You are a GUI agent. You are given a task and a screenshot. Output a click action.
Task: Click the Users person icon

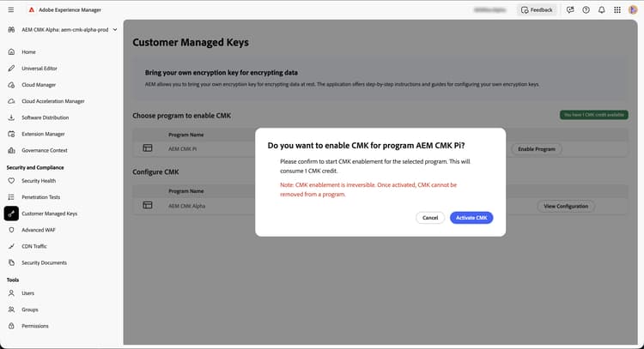[11, 293]
